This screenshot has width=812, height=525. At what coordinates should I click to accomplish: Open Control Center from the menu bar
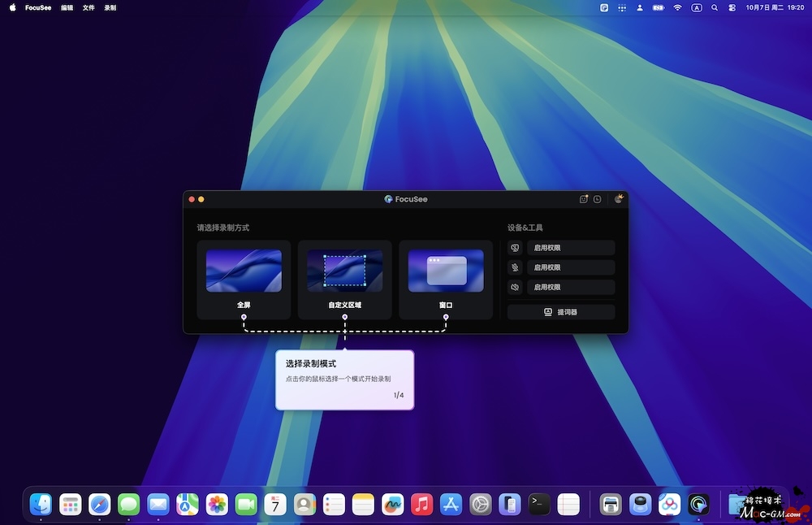(x=732, y=7)
